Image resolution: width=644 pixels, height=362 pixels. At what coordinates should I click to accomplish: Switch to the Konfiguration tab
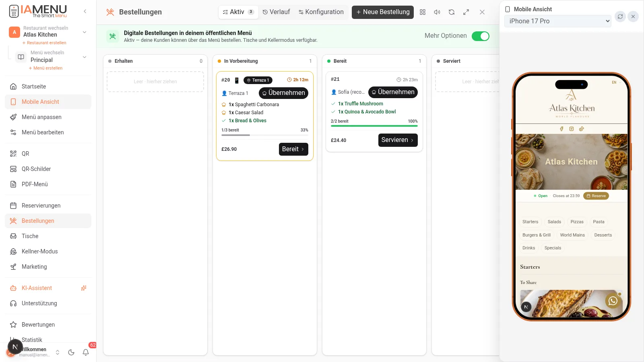(x=321, y=12)
